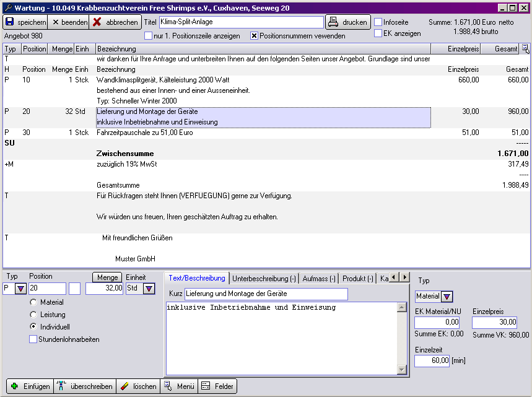Open the Material type dropdown
The height and width of the screenshot is (397, 532).
(x=447, y=297)
